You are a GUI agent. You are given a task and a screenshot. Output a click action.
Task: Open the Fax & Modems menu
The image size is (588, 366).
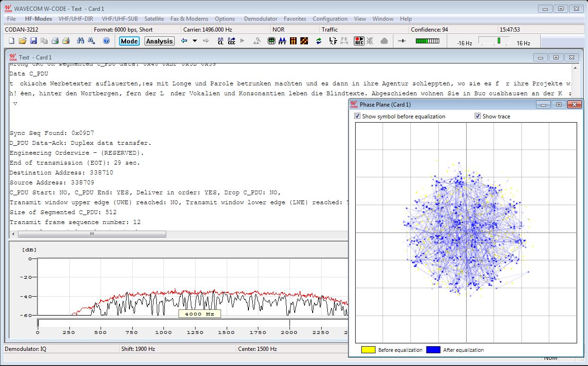189,19
